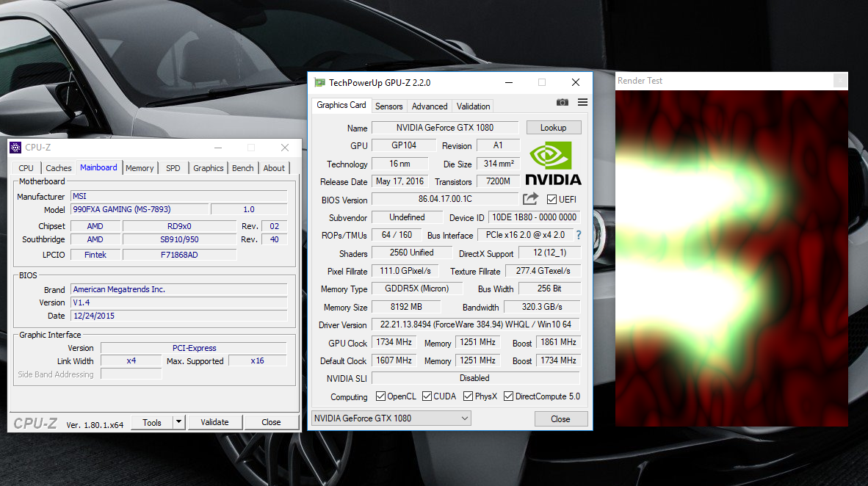The height and width of the screenshot is (486, 868).
Task: Click the PCI-Express version field in CPU-Z
Action: coord(194,348)
